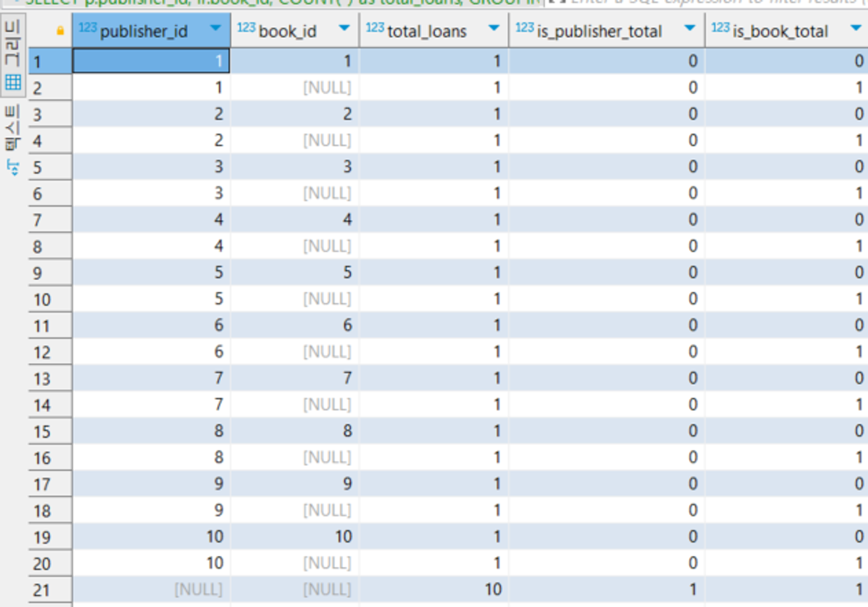
Task: Open total_loans column sort dropdown arrow
Action: tap(494, 28)
